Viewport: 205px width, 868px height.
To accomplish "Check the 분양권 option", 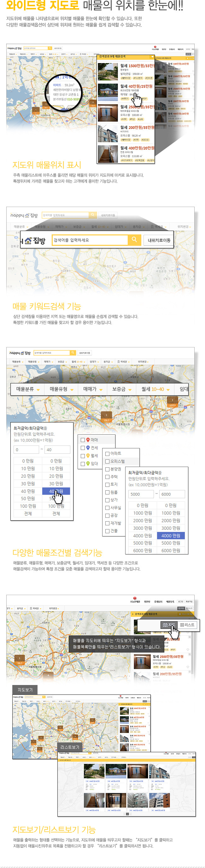I will [x=107, y=469].
